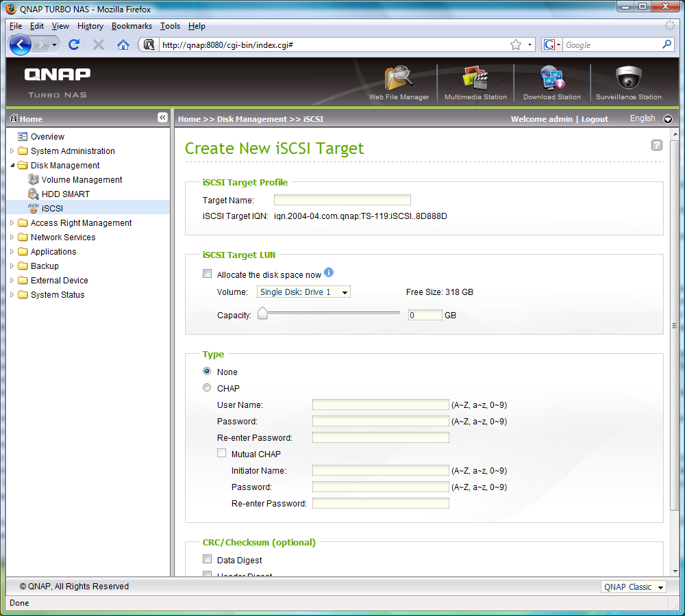
Task: Expand Access Right Management node
Action: 12,222
